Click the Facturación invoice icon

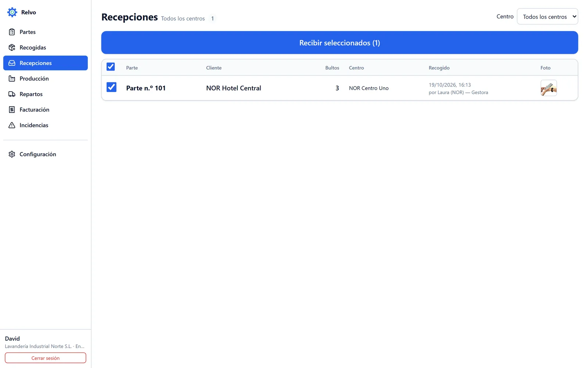12,110
